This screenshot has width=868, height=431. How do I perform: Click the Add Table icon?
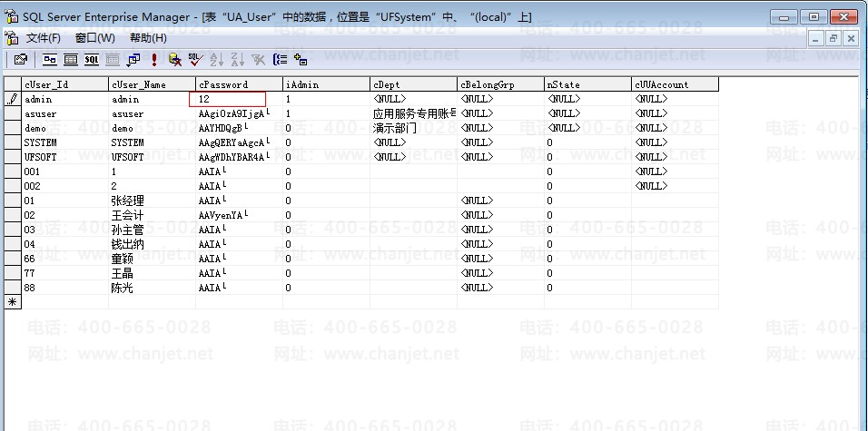[x=301, y=60]
